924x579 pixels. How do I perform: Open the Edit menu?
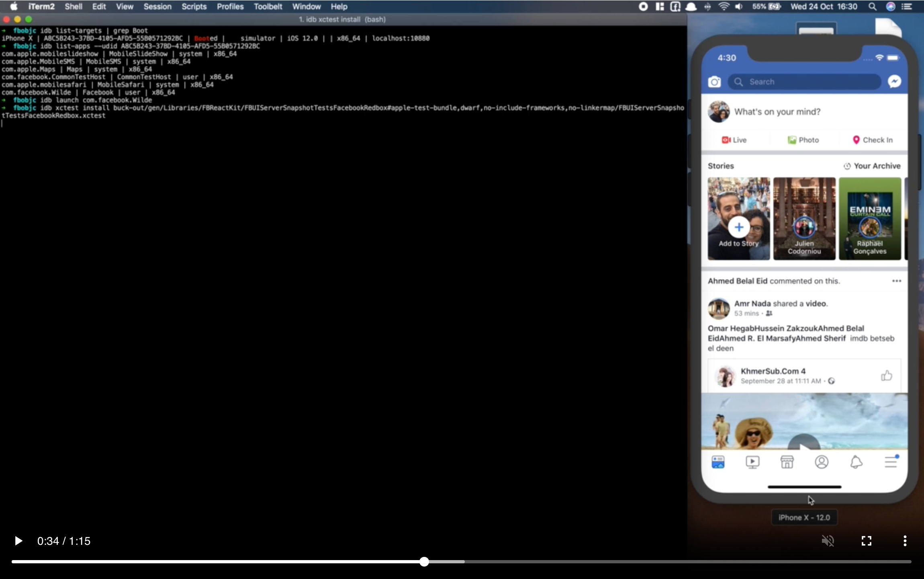tap(99, 6)
